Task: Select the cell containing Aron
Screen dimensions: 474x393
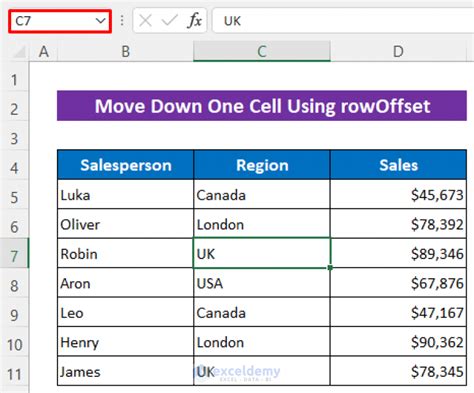Action: (125, 283)
